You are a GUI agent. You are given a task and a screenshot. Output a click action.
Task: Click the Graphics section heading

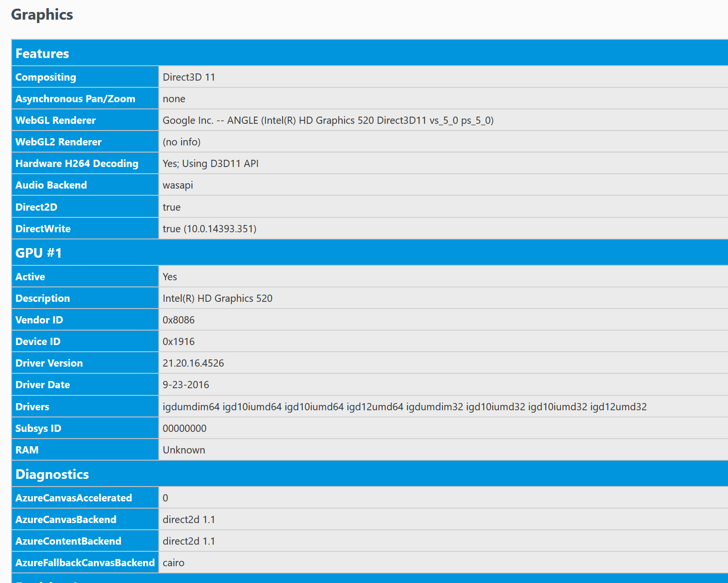click(42, 15)
